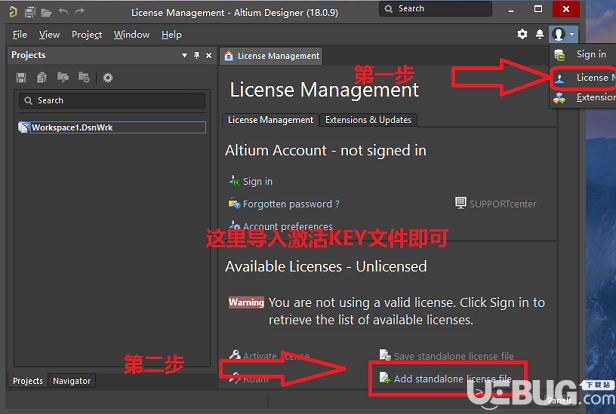Image resolution: width=616 pixels, height=414 pixels.
Task: Click Add standalone license file
Action: pos(453,379)
